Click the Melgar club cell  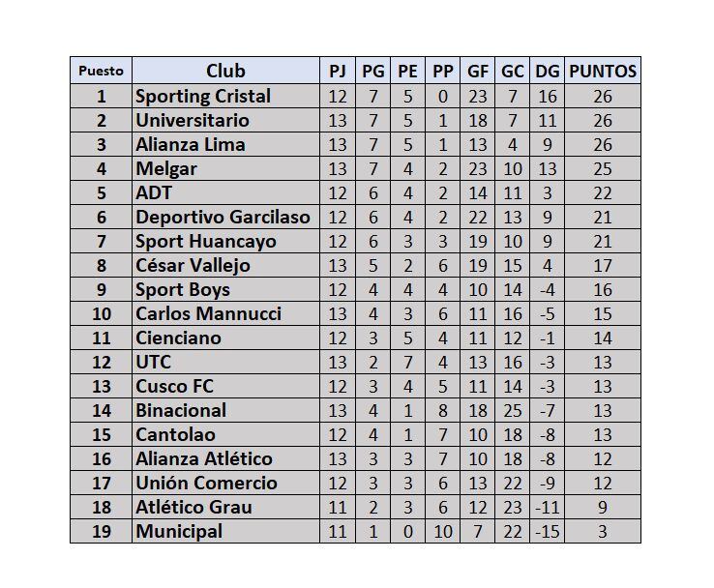166,168
